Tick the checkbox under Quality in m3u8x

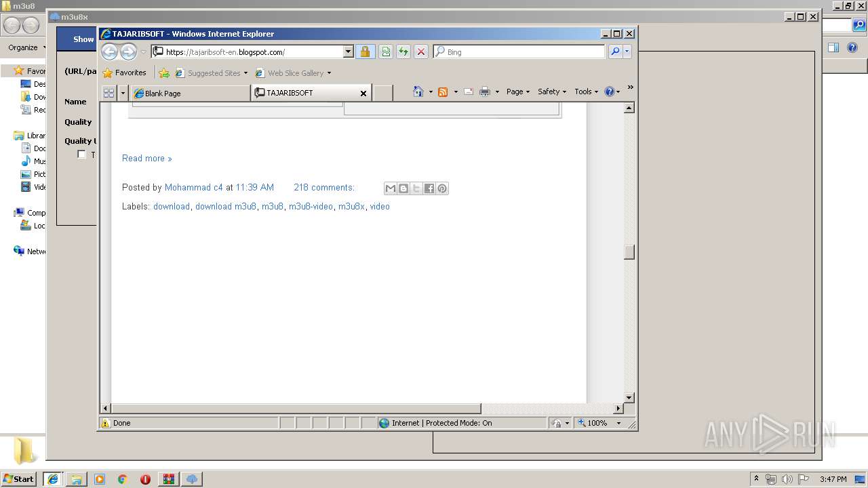point(81,154)
